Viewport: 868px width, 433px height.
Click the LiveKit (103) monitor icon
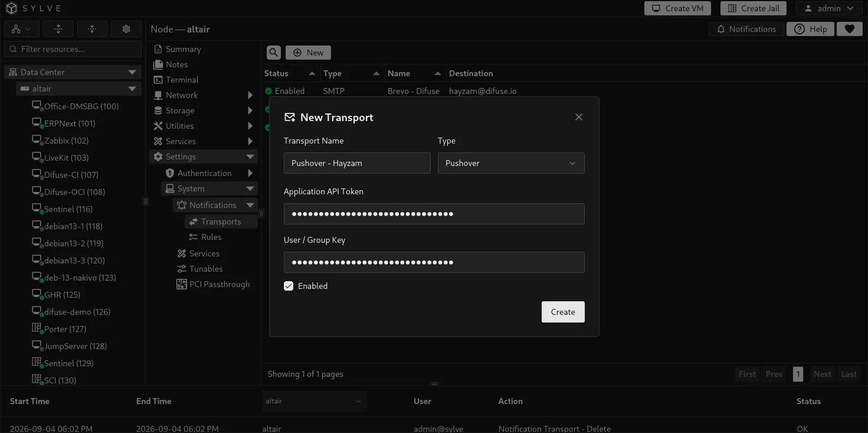pos(37,157)
